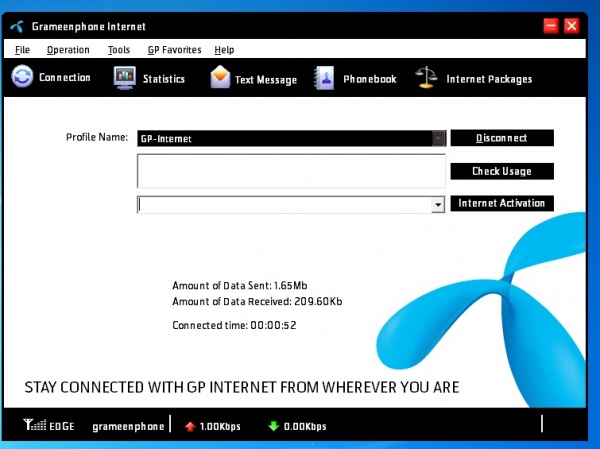The image size is (600, 449).
Task: Click the Amount of Data Sent: 1.65Mb text
Action: click(x=240, y=286)
